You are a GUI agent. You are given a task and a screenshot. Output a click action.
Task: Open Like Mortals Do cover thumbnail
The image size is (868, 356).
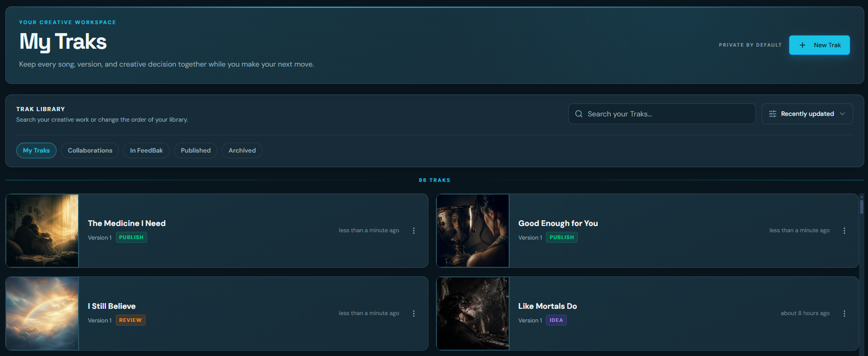tap(473, 314)
